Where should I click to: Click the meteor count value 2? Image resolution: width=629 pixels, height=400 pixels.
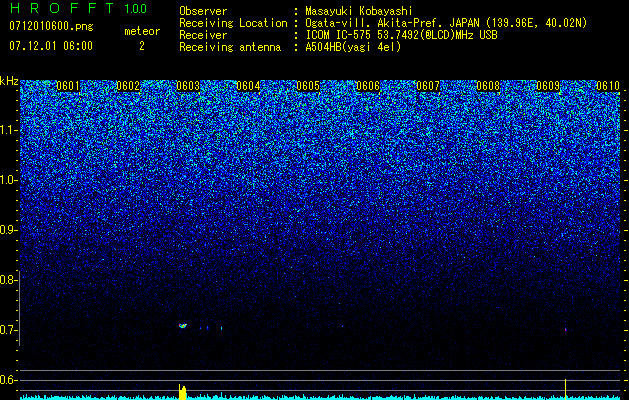click(x=142, y=46)
